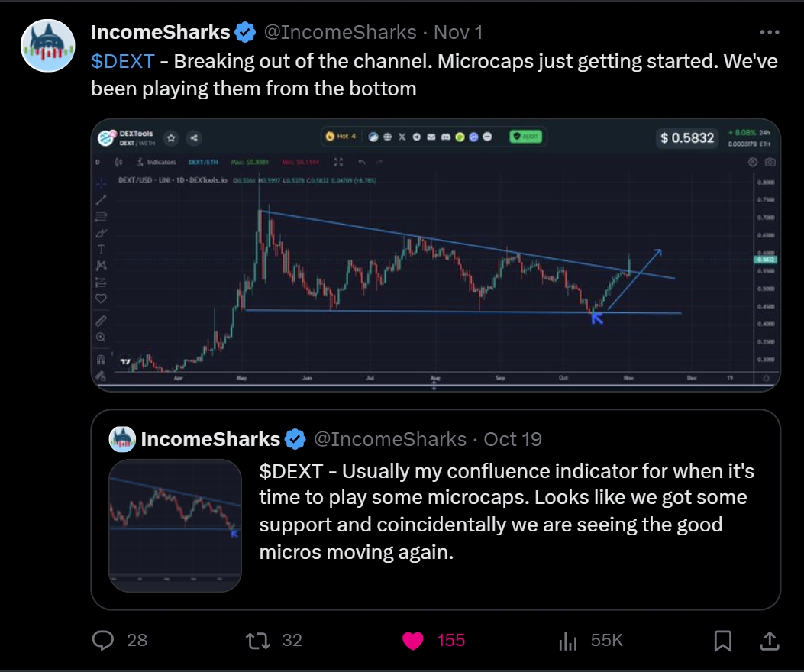Bookmark this tweet
The height and width of the screenshot is (672, 804).
pyautogui.click(x=722, y=641)
